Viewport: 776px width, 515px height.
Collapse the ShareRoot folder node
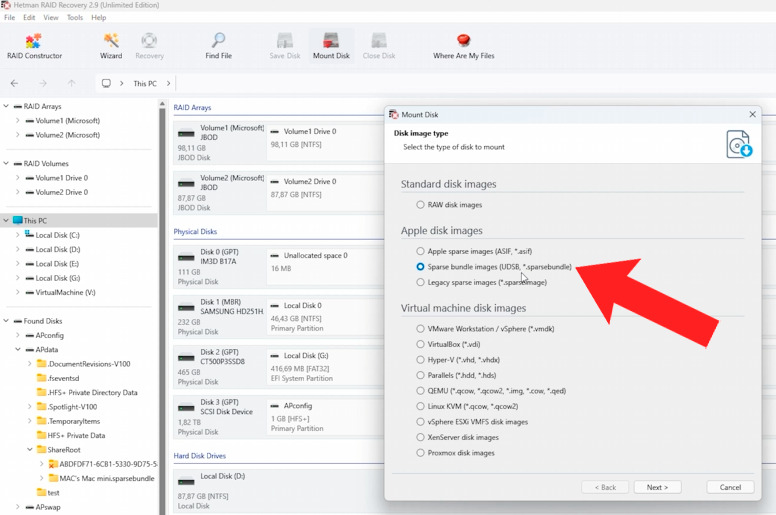[30, 450]
